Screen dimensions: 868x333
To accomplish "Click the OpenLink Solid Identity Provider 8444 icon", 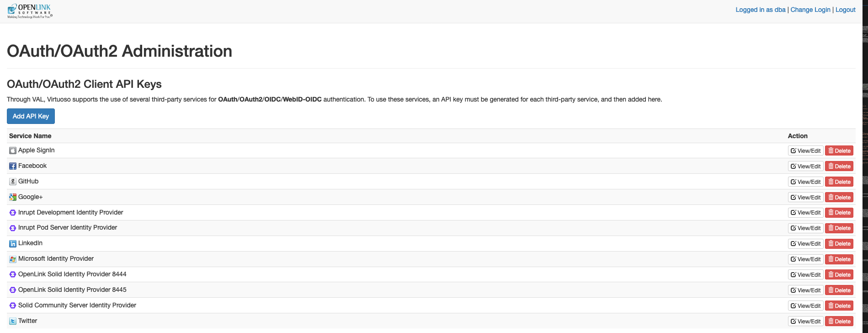I will tap(13, 274).
